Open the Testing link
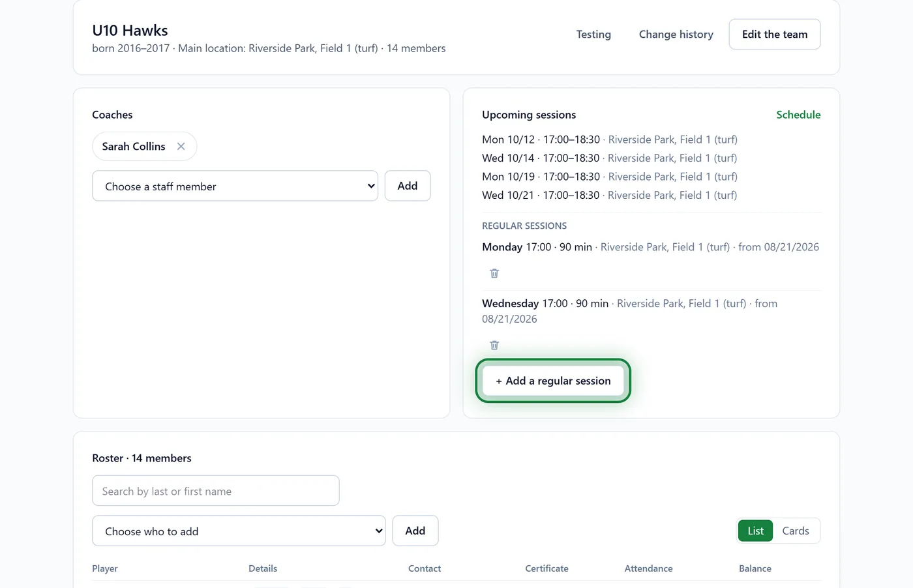Image resolution: width=913 pixels, height=588 pixels. pyautogui.click(x=593, y=34)
